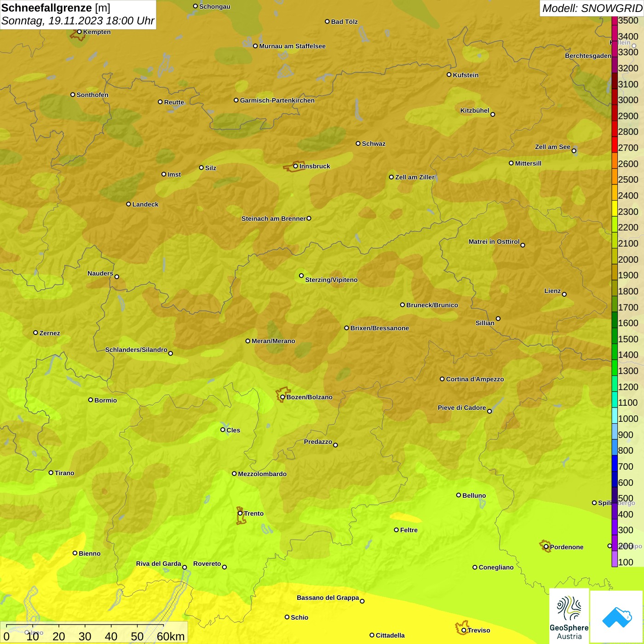644x644 pixels.
Task: Click the Reutte label
Action: click(174, 102)
